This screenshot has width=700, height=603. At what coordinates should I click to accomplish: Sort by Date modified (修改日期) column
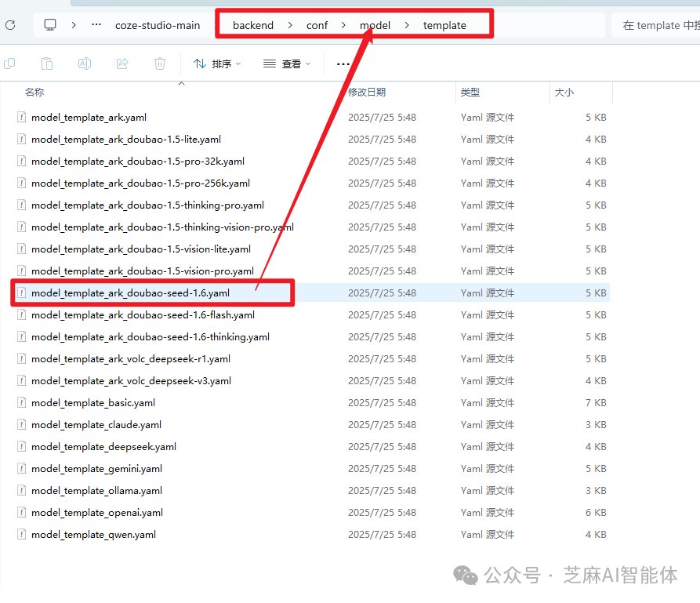pos(367,92)
